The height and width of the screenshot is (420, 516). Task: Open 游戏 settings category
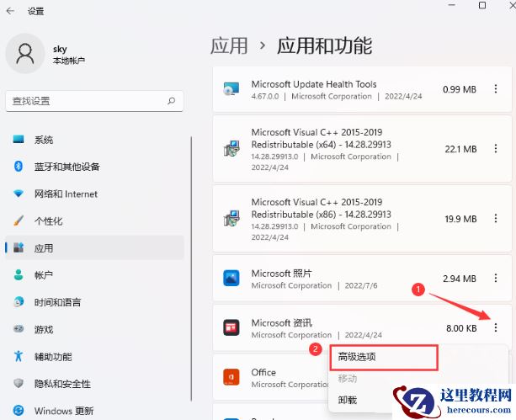click(x=94, y=329)
